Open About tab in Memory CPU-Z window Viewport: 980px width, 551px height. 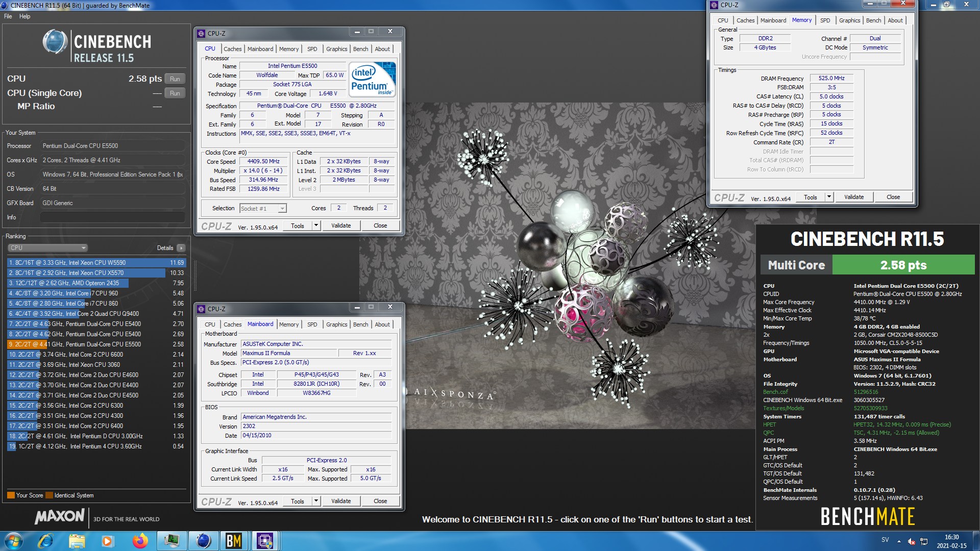(x=895, y=20)
